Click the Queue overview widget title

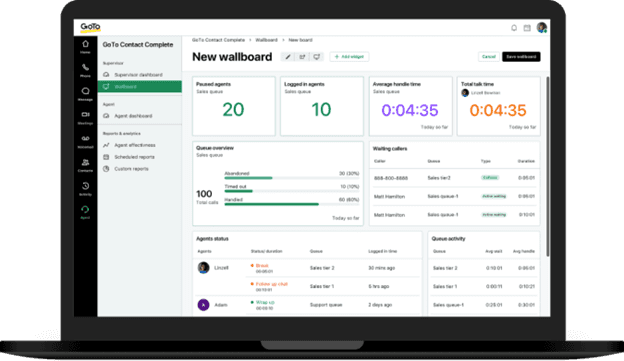point(215,148)
